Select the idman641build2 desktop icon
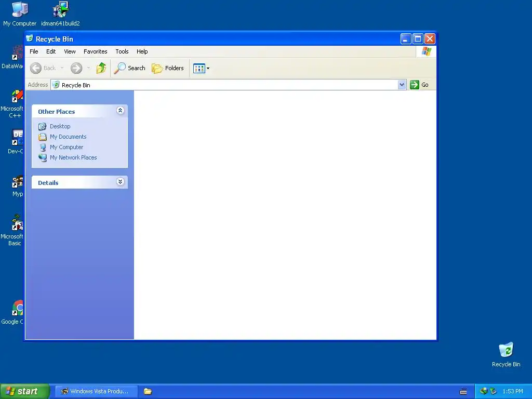The image size is (532, 399). click(x=60, y=14)
